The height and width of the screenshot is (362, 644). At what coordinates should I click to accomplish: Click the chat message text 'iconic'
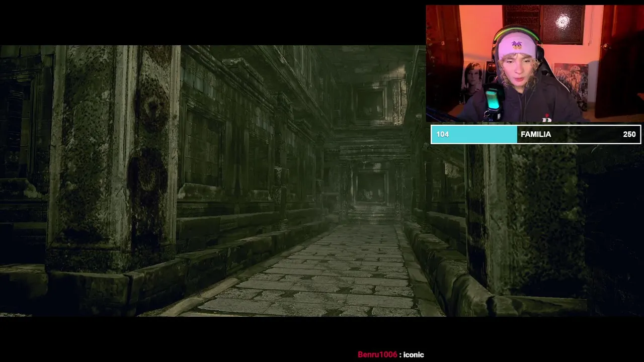[x=414, y=354]
